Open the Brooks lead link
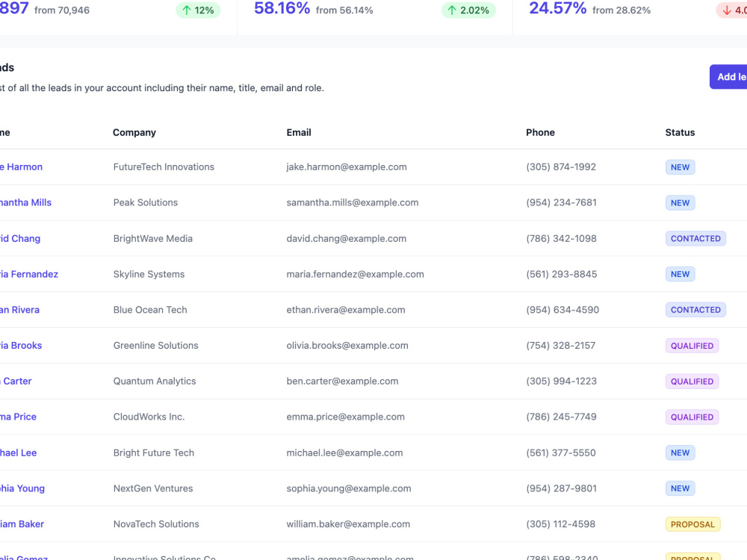This screenshot has width=747, height=560. click(x=21, y=345)
